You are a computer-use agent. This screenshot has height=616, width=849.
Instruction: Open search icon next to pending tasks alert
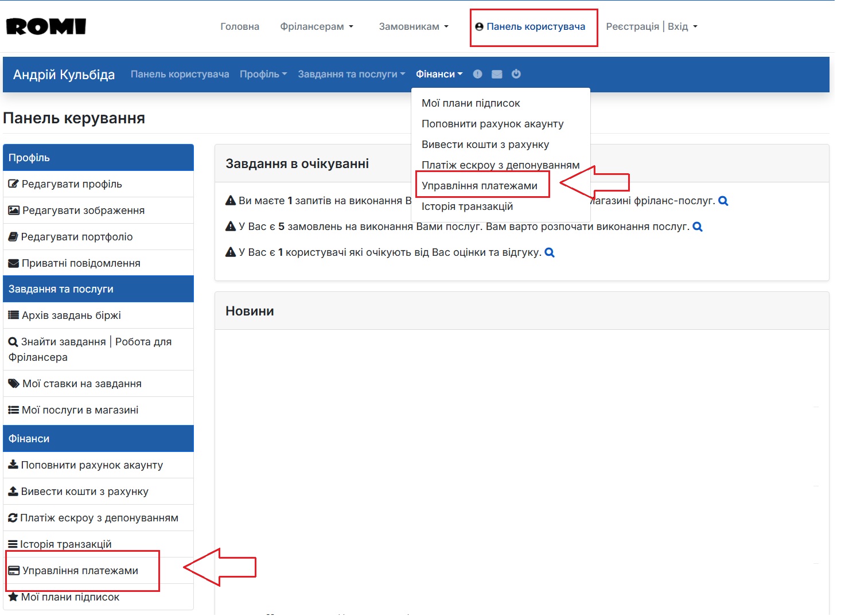point(723,201)
